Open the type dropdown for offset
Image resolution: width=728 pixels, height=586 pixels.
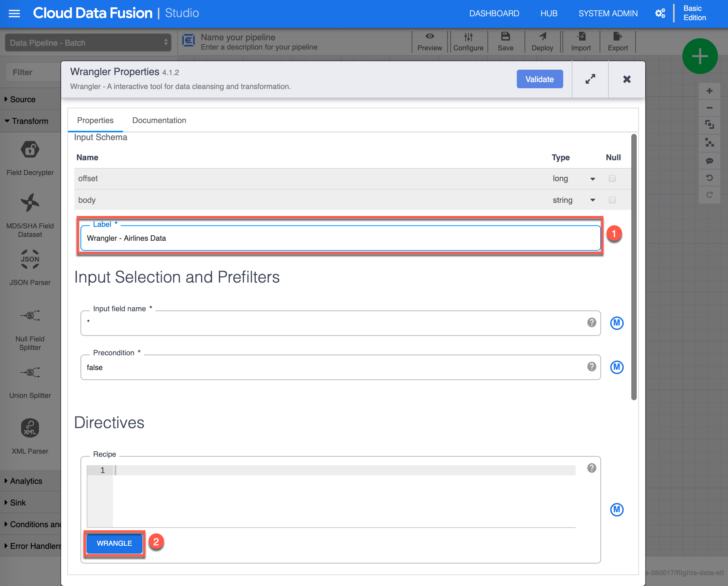pyautogui.click(x=592, y=179)
